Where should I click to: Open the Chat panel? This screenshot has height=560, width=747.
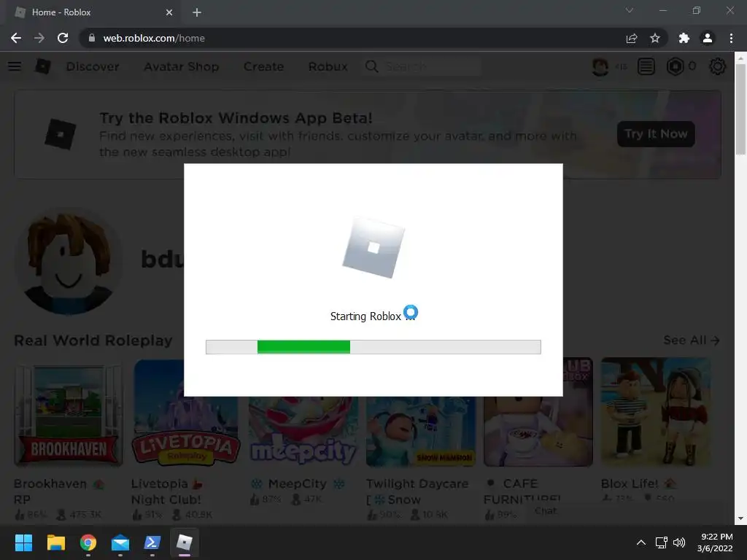pyautogui.click(x=546, y=510)
